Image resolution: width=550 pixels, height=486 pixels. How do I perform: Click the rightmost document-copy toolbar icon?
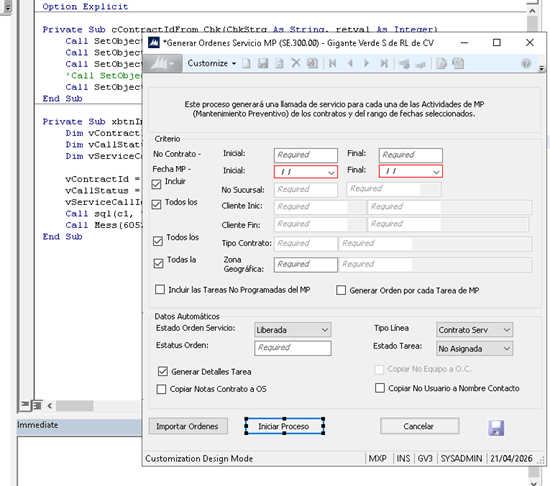[x=458, y=63]
